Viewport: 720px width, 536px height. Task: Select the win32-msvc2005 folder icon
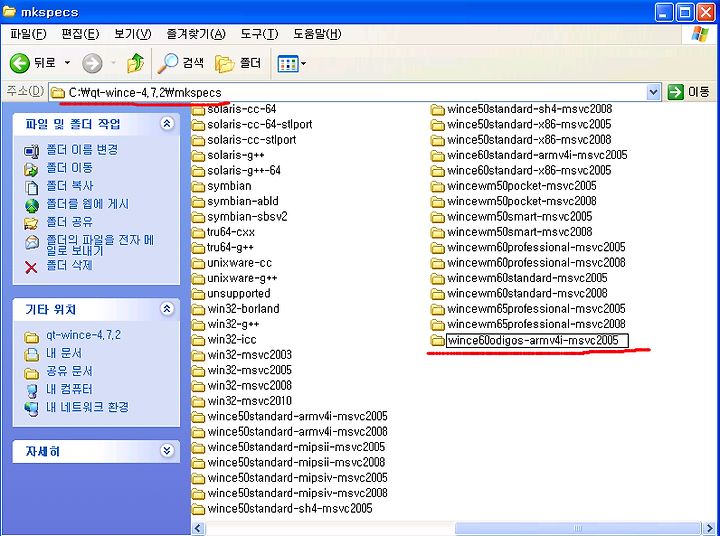pos(198,371)
